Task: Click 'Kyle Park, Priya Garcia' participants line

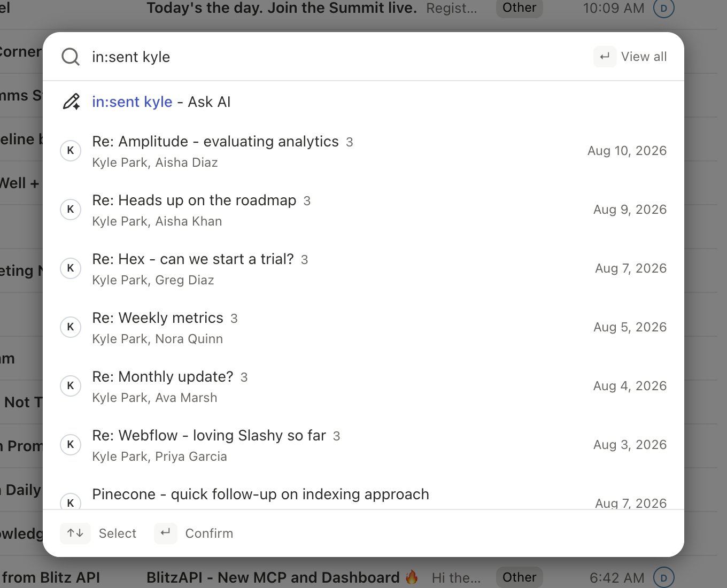Action: point(159,457)
